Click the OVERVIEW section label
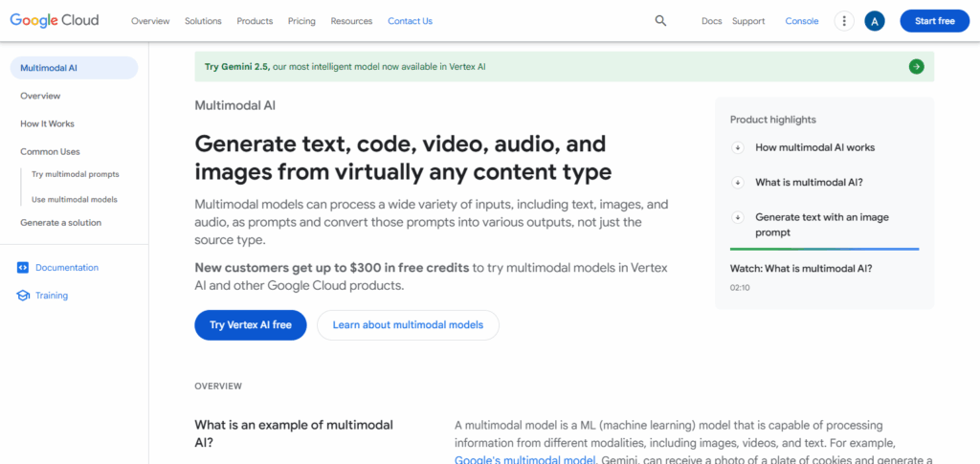 (218, 387)
